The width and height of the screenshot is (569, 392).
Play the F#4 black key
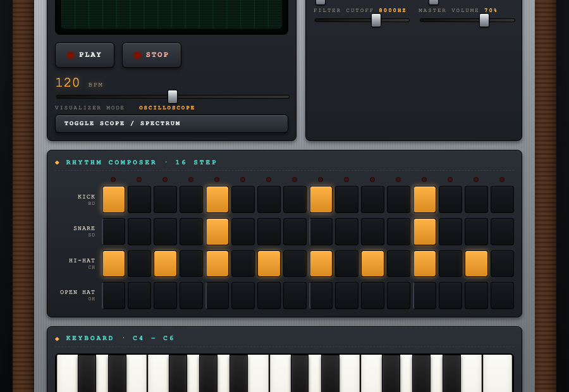178,372
